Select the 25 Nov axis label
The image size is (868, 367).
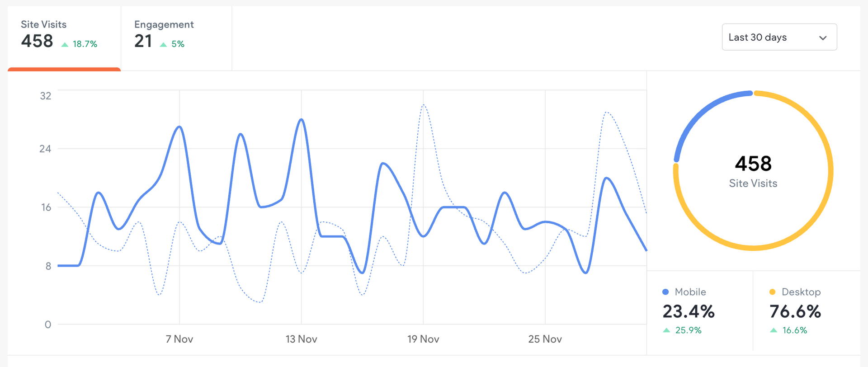[545, 339]
